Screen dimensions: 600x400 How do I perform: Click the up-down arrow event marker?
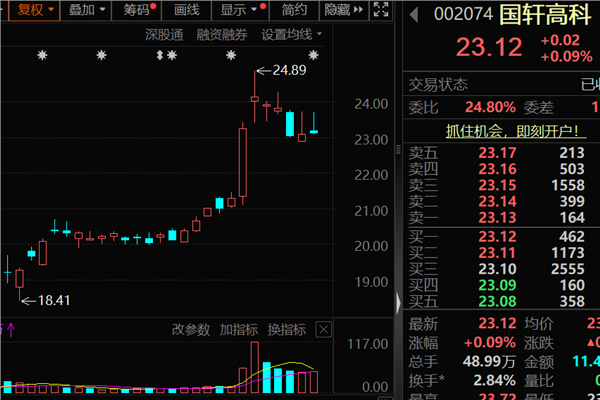click(x=160, y=56)
